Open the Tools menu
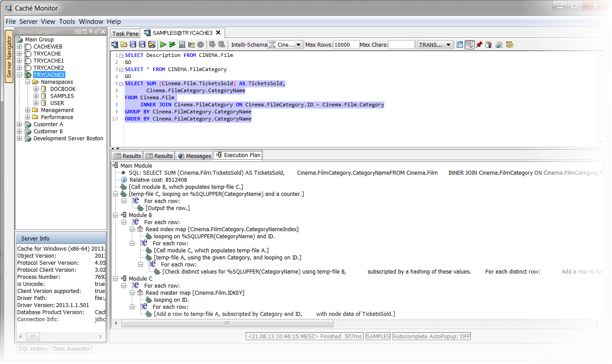This screenshot has width=612, height=364. pyautogui.click(x=67, y=21)
